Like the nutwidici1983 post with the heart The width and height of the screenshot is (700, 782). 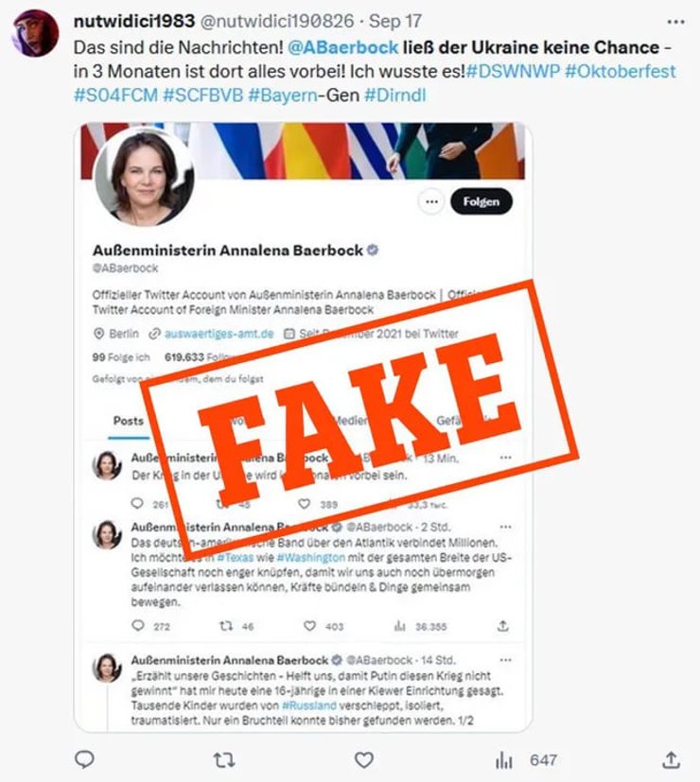click(364, 760)
